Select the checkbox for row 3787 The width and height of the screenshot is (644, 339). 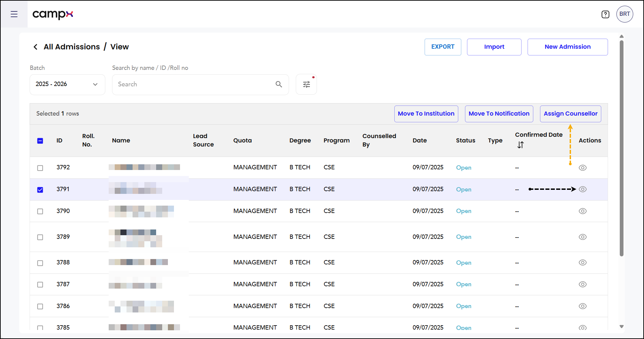click(x=40, y=285)
